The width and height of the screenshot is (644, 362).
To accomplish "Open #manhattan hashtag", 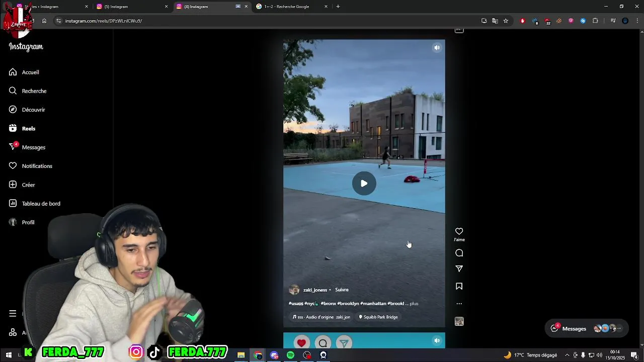I will (373, 304).
